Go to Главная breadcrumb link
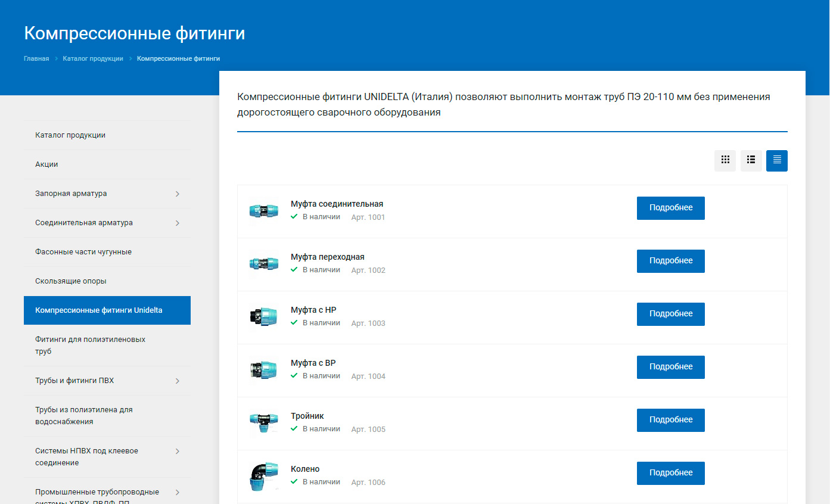The height and width of the screenshot is (504, 830). click(36, 59)
